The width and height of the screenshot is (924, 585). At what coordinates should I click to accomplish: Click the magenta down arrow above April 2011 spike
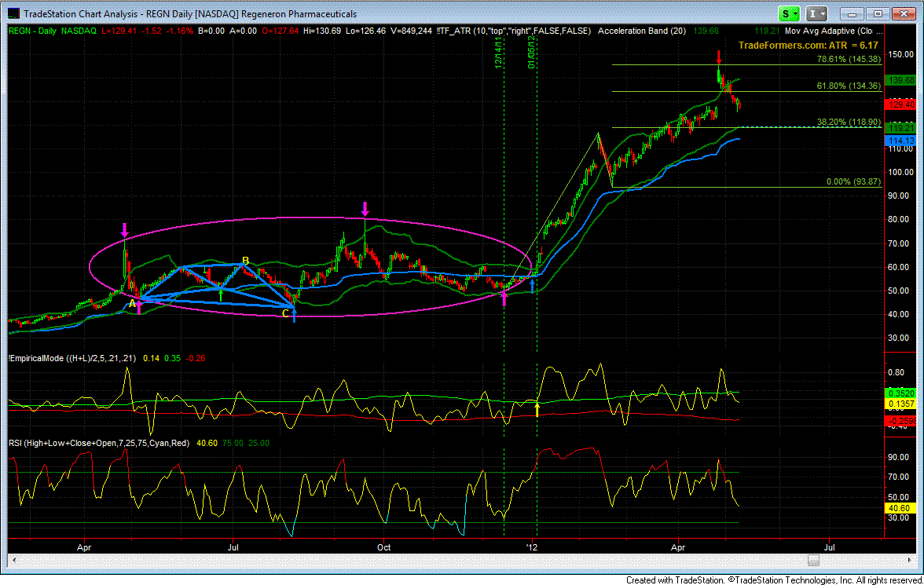(124, 230)
